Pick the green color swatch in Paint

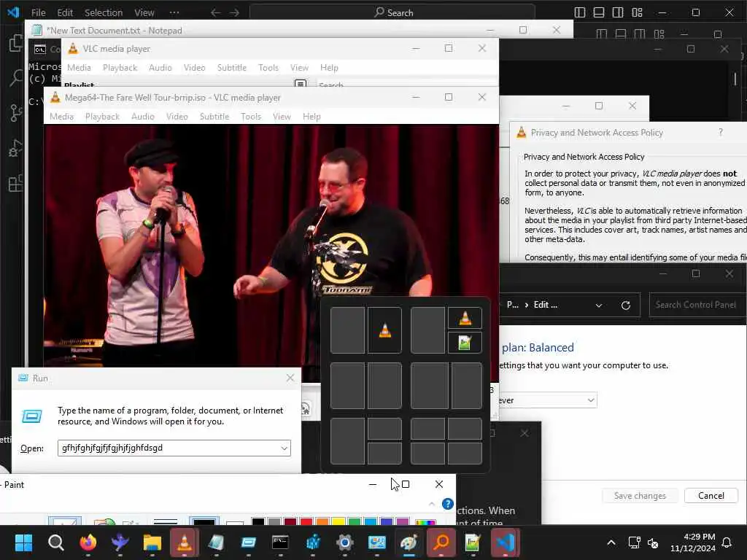click(354, 522)
